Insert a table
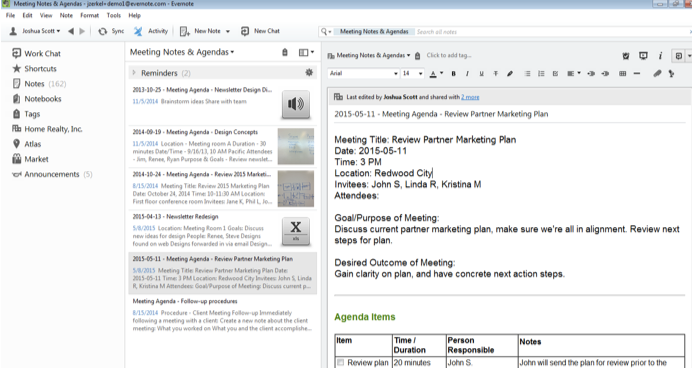Image resolution: width=692 pixels, height=368 pixels. point(622,74)
